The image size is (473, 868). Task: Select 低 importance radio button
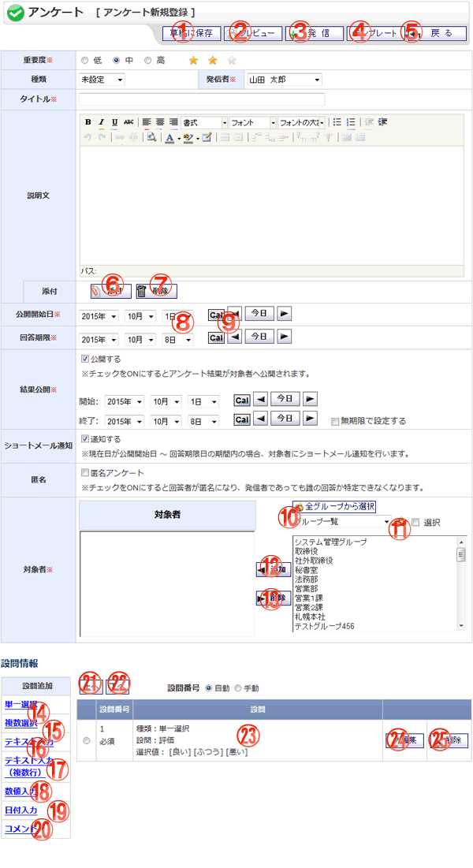pos(84,61)
